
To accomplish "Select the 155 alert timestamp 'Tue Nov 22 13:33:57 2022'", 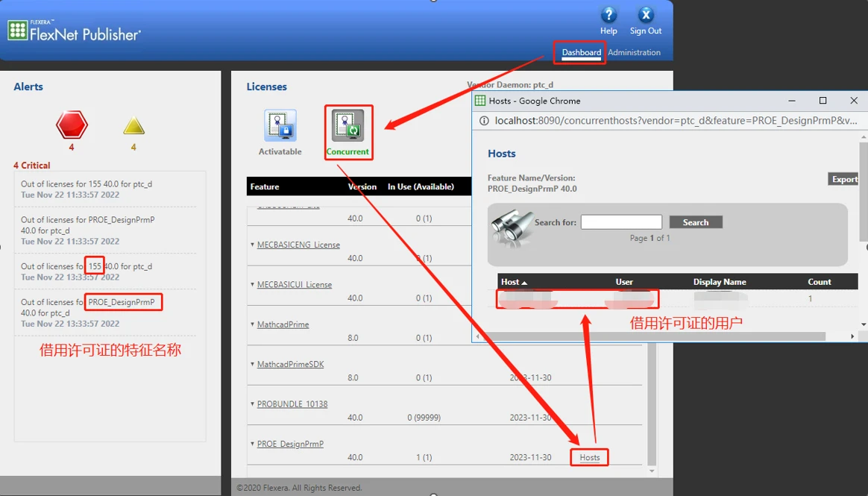I will [70, 277].
